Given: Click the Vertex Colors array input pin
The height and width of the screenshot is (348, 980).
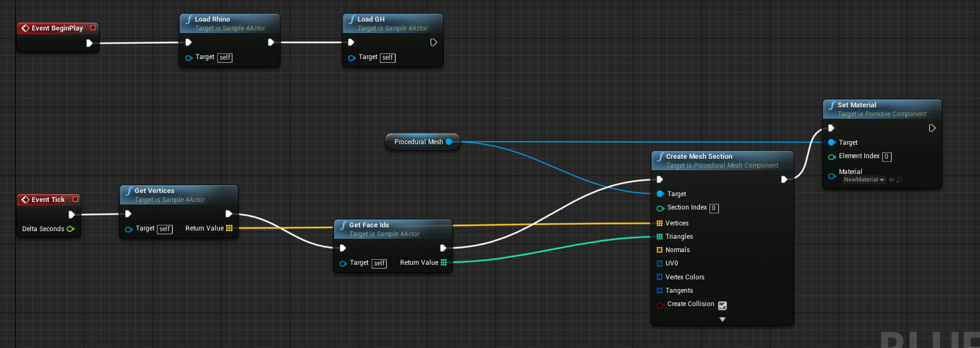Looking at the screenshot, I should [x=660, y=277].
